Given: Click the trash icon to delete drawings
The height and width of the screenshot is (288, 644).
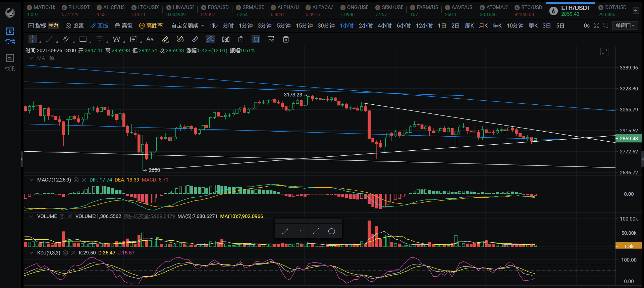Looking at the screenshot, I should pos(286,39).
